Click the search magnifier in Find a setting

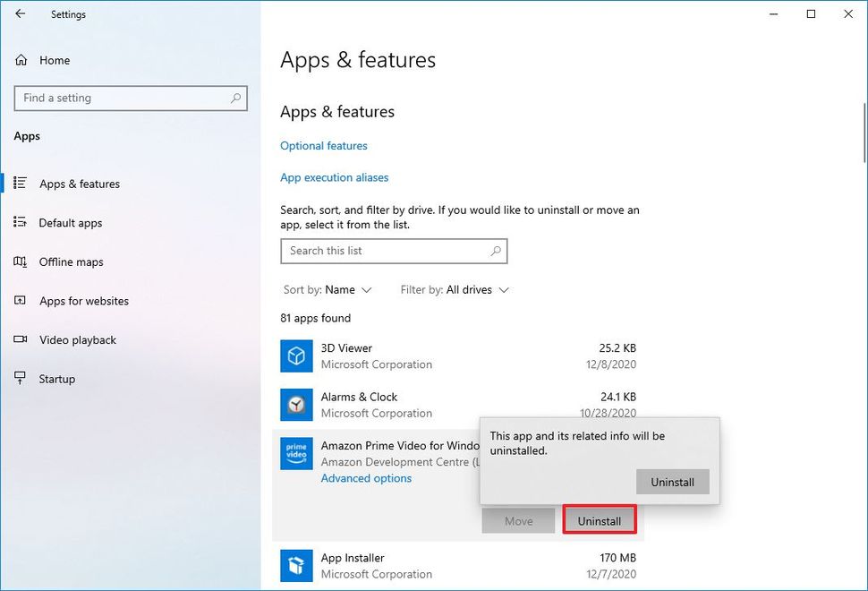coord(234,98)
